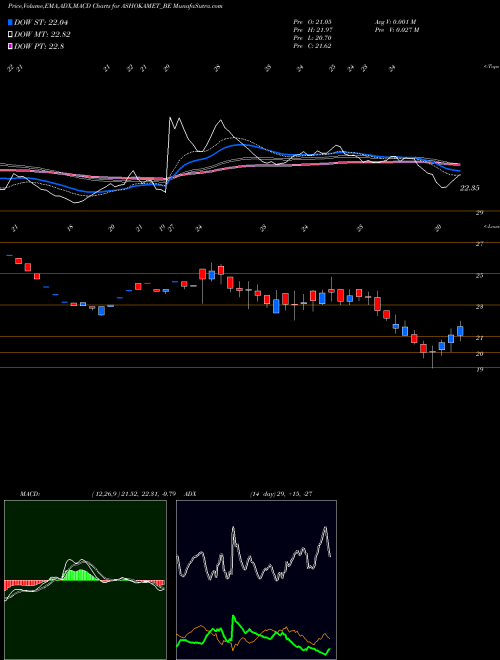
Task: Click the ADX (14 day) values readout
Action: point(280,494)
